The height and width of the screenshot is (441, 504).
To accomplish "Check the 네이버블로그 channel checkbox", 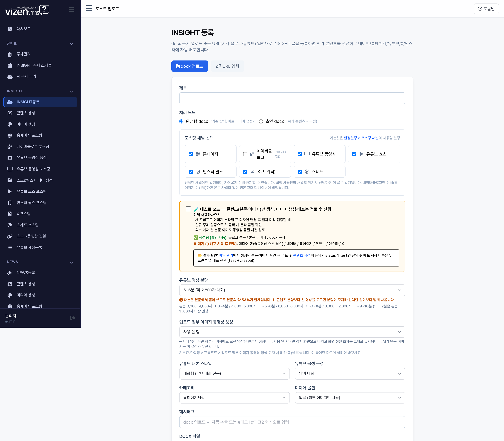I will (245, 154).
